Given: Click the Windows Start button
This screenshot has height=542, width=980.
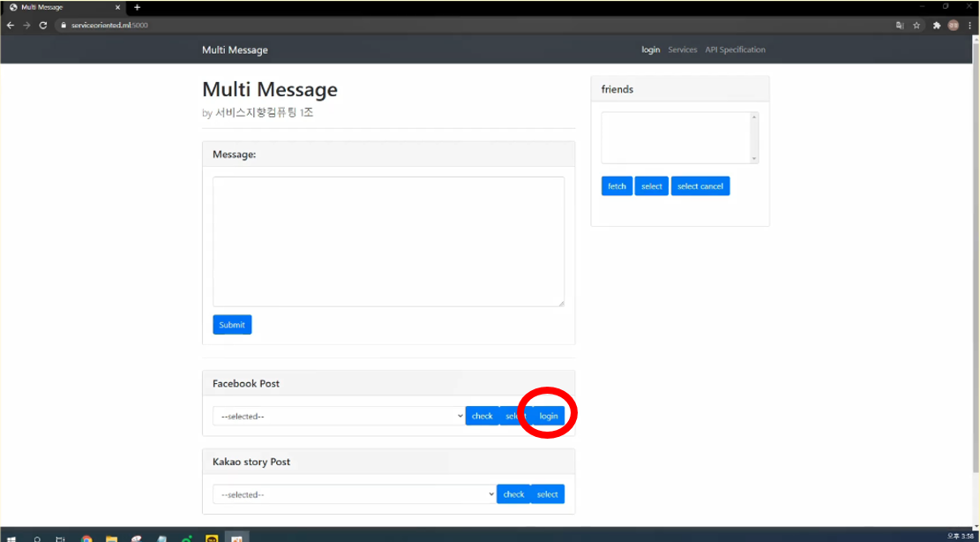Looking at the screenshot, I should [11, 537].
